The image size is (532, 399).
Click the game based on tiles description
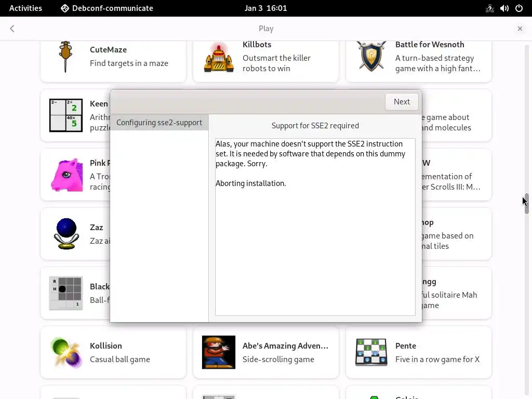[447, 241]
